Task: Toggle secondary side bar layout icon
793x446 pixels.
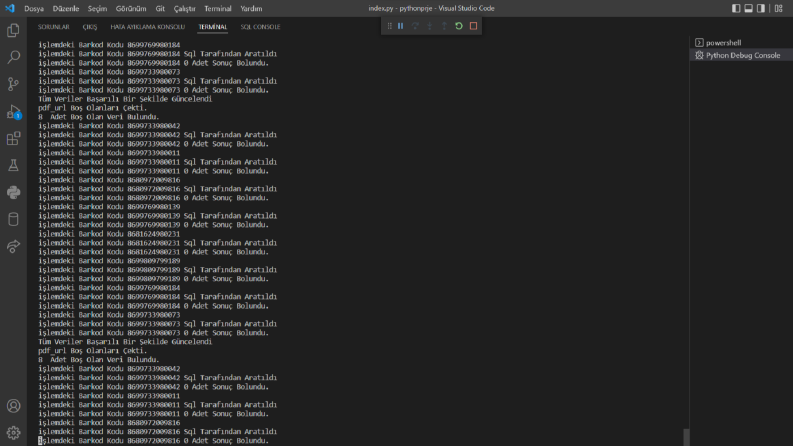Action: point(761,8)
